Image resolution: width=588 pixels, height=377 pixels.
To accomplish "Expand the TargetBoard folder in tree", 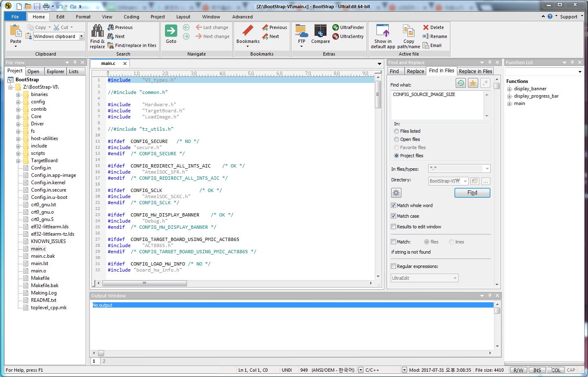I will pyautogui.click(x=18, y=161).
